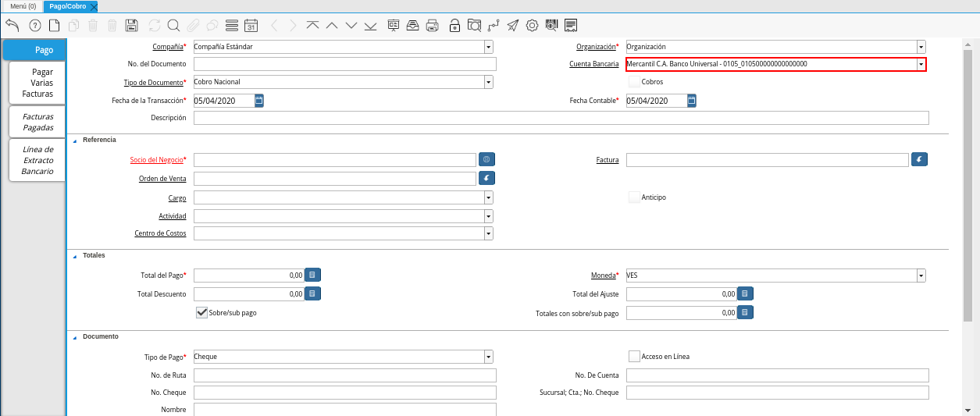Click the undo arrow toolbar icon

(12, 25)
